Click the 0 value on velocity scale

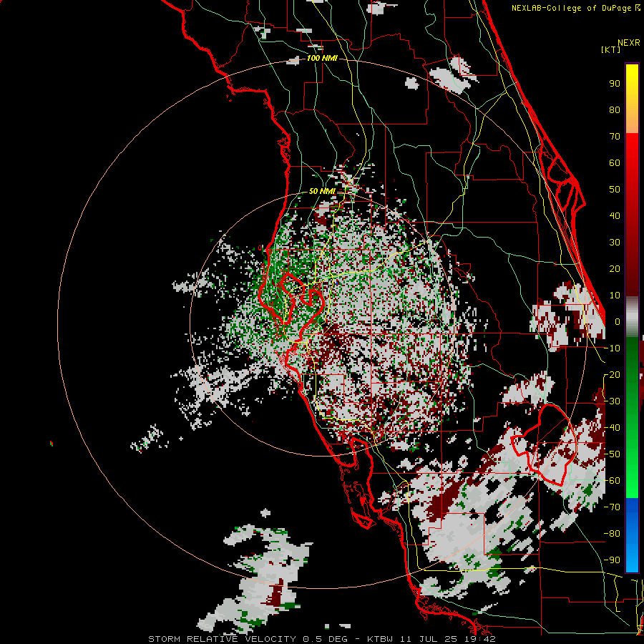(x=618, y=322)
